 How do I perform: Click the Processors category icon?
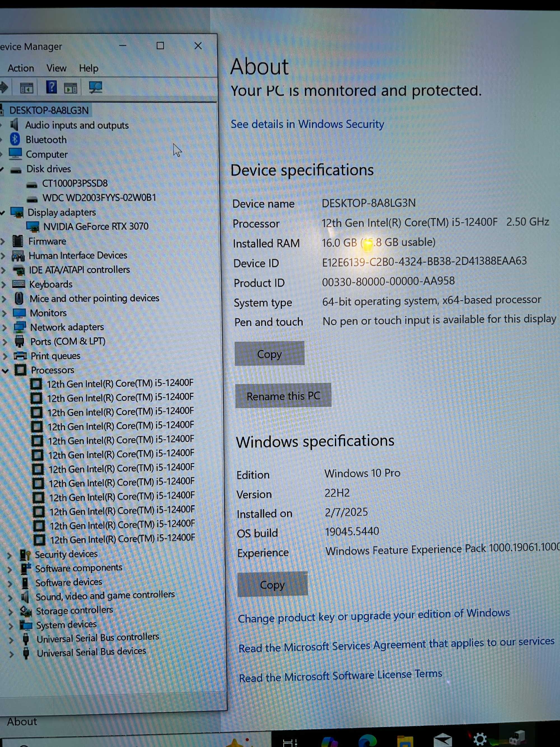click(21, 370)
